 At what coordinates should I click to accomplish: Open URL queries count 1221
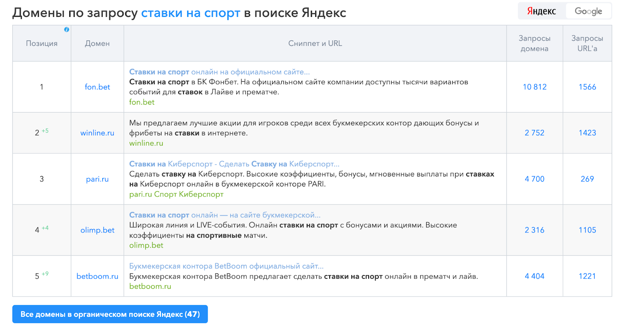pos(587,276)
